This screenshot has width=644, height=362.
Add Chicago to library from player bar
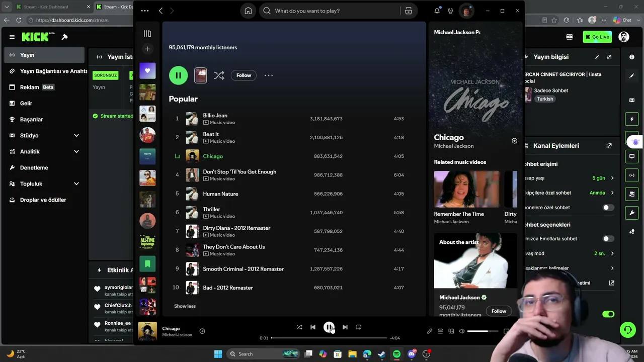(202, 331)
